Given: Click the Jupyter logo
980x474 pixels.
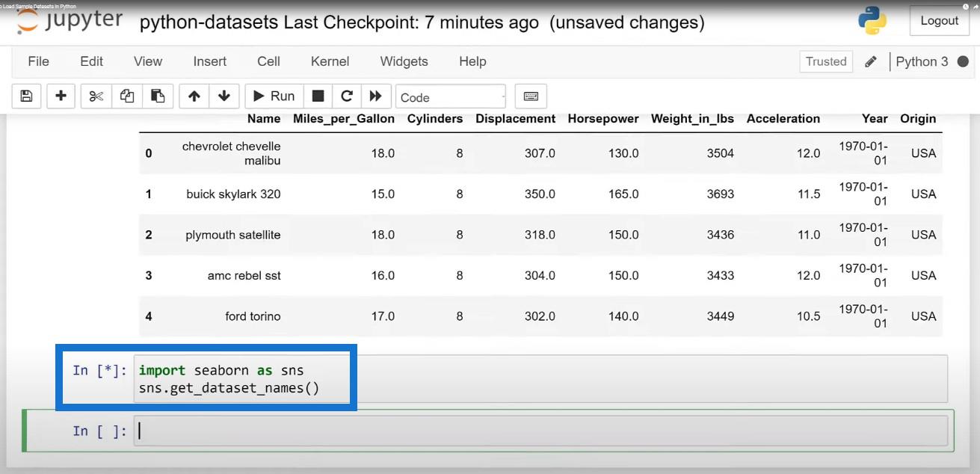Looking at the screenshot, I should (70, 21).
